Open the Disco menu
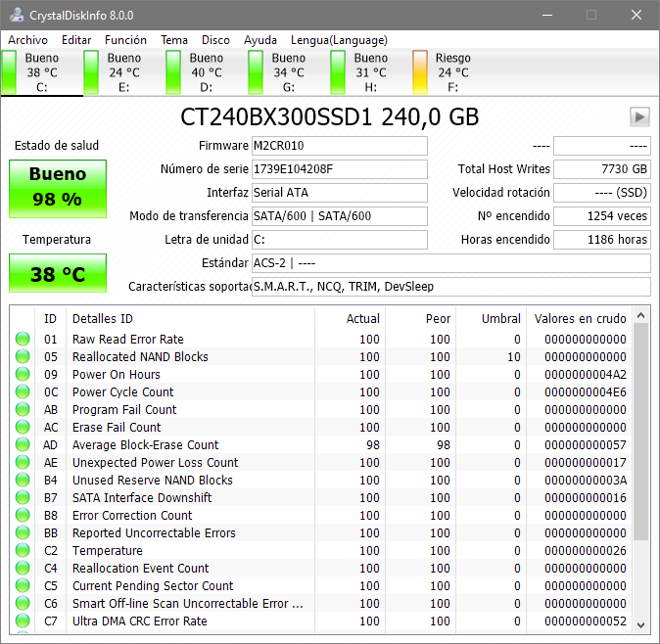 [215, 40]
